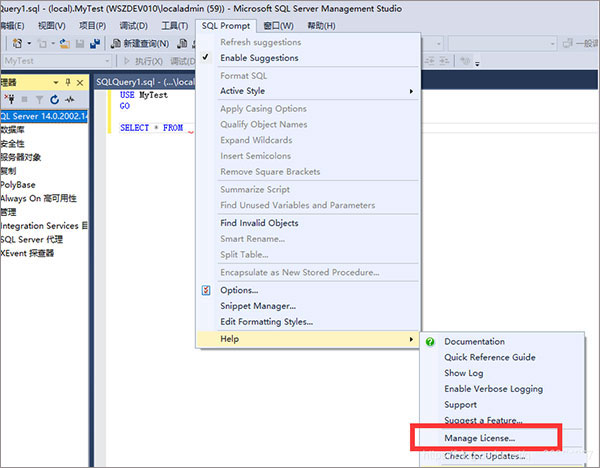Image resolution: width=600 pixels, height=468 pixels.
Task: Open the 工具(T) menu
Action: 174,26
